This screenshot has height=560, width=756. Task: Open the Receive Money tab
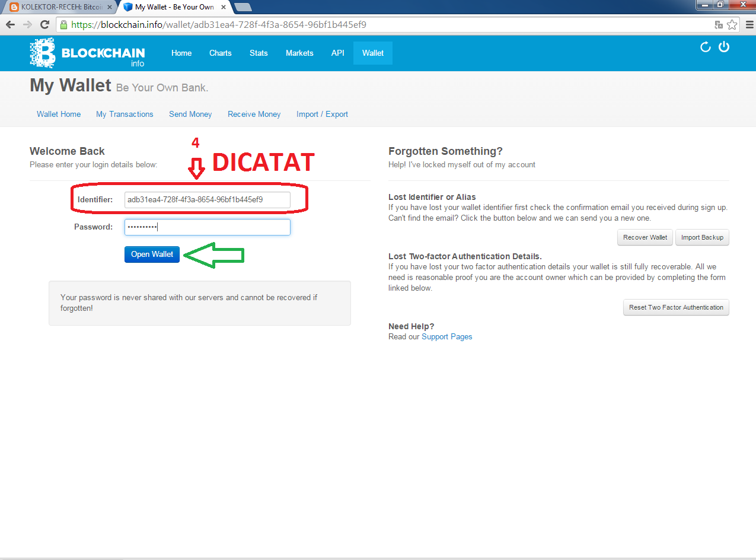tap(254, 114)
